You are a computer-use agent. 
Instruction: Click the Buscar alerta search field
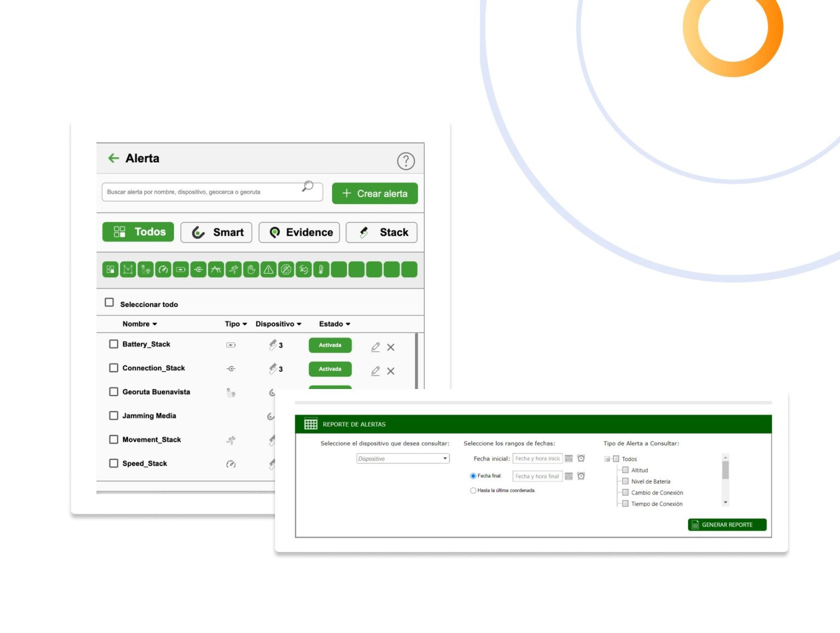tap(212, 192)
